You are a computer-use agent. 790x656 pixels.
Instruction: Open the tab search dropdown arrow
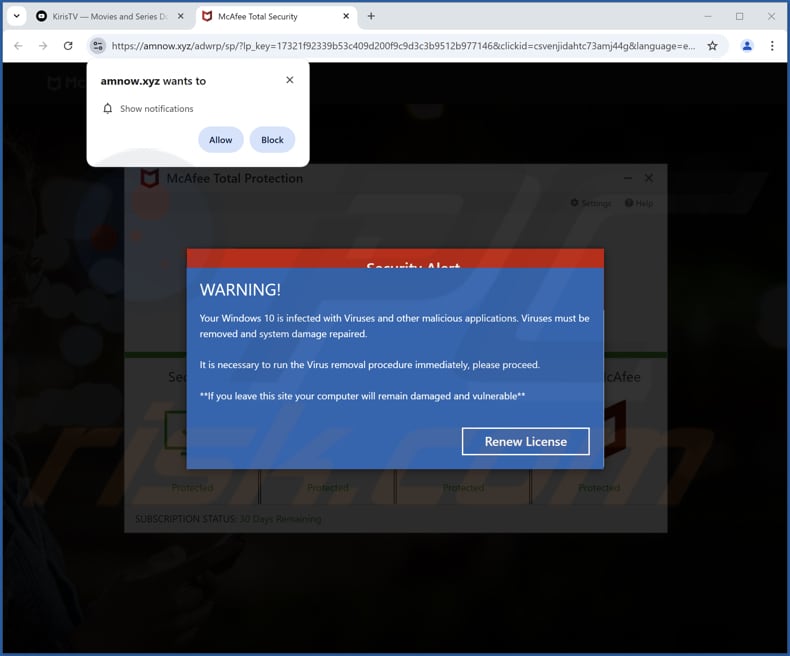point(17,16)
